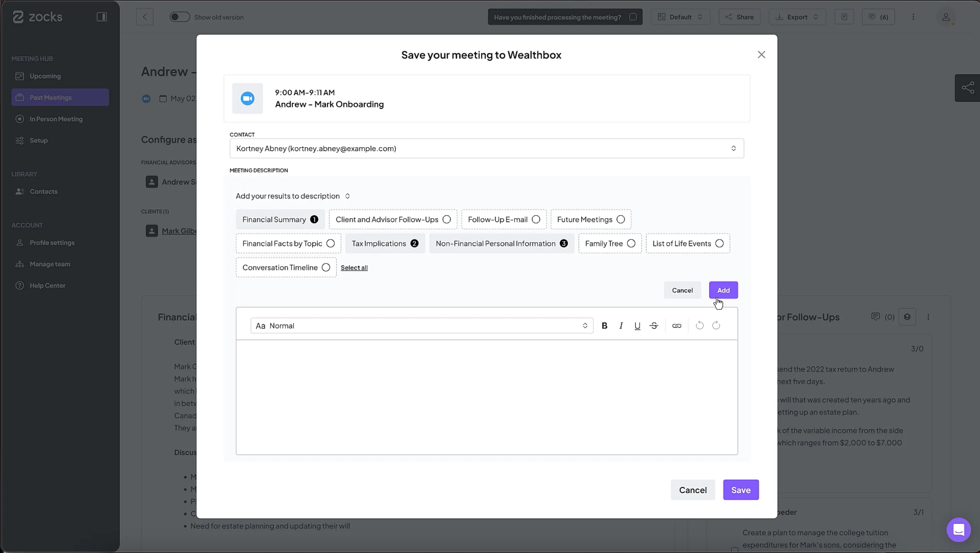Click into the meeting description text area
The width and height of the screenshot is (980, 553).
487,397
